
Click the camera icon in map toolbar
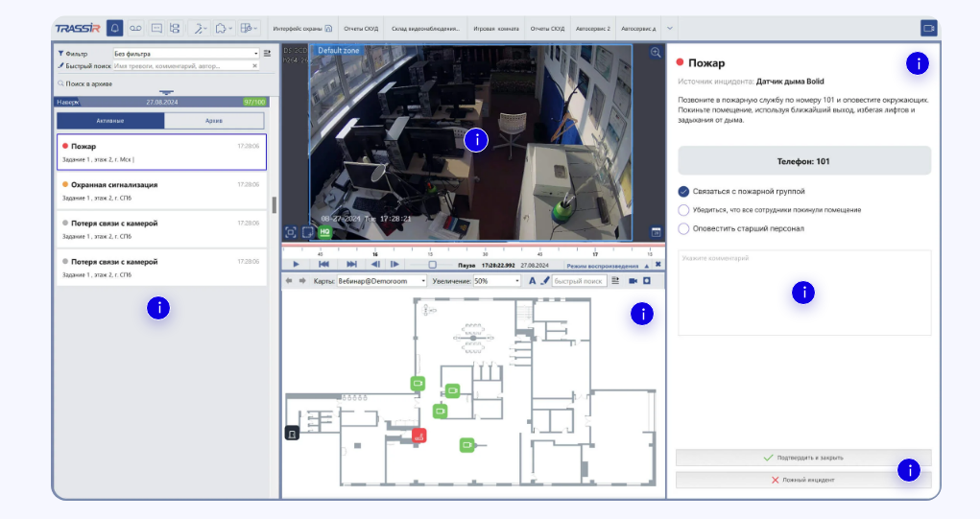(x=633, y=281)
